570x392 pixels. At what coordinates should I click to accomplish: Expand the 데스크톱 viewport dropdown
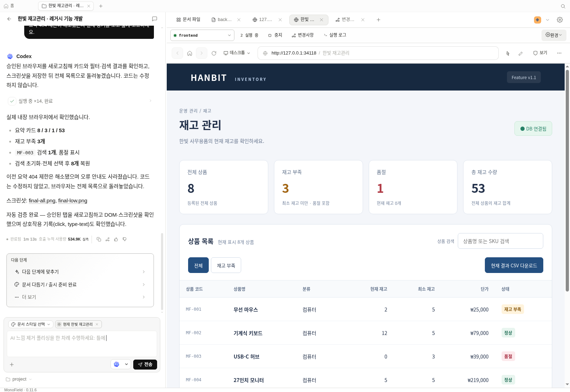pyautogui.click(x=237, y=53)
